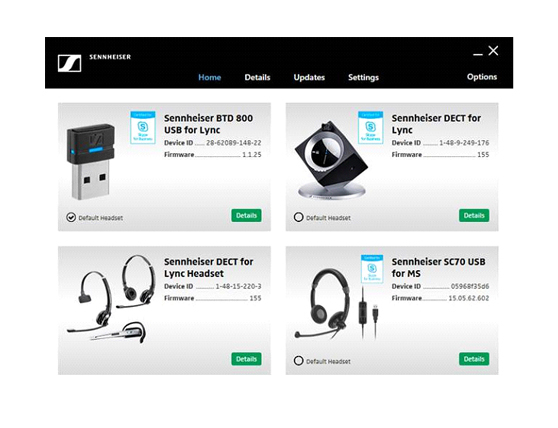This screenshot has width=558, height=428.
Task: Select the BTD 800 USB dongle image
Action: [90, 161]
